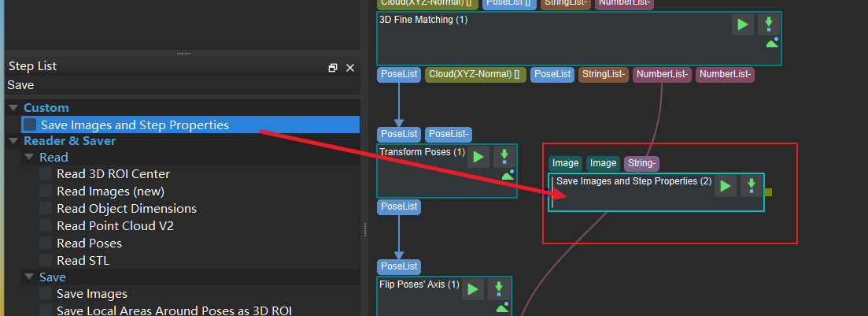Click download icon on Save Images step
868x316 pixels.
(x=752, y=186)
